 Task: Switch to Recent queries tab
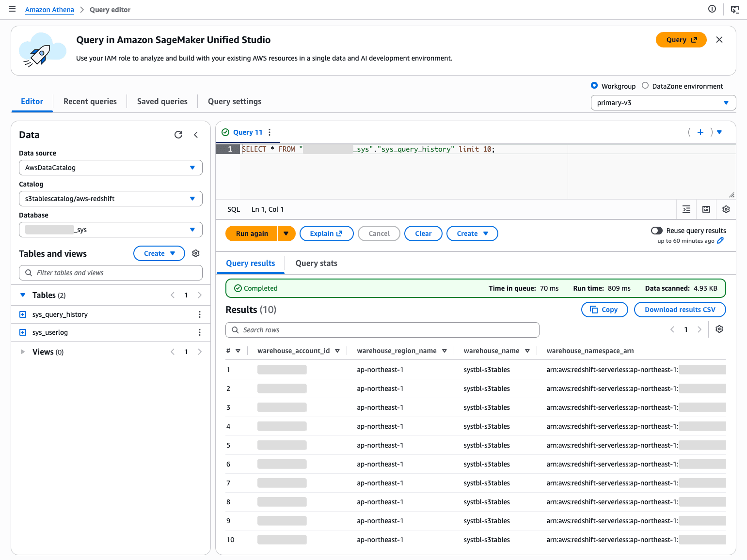click(x=90, y=101)
